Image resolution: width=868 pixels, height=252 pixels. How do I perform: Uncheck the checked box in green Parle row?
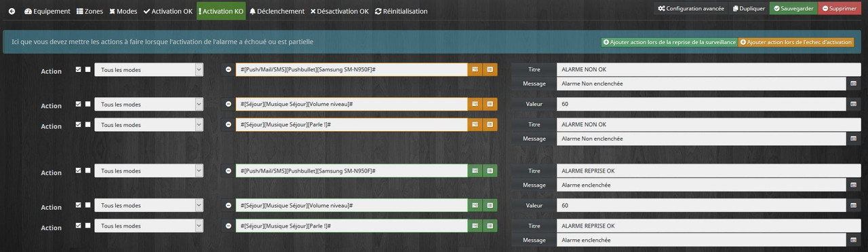coord(79,226)
